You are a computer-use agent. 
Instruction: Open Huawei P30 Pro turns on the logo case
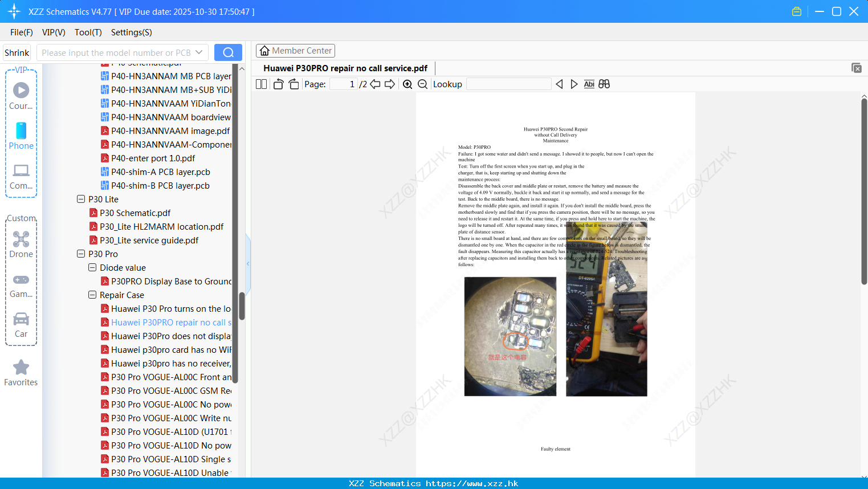166,308
